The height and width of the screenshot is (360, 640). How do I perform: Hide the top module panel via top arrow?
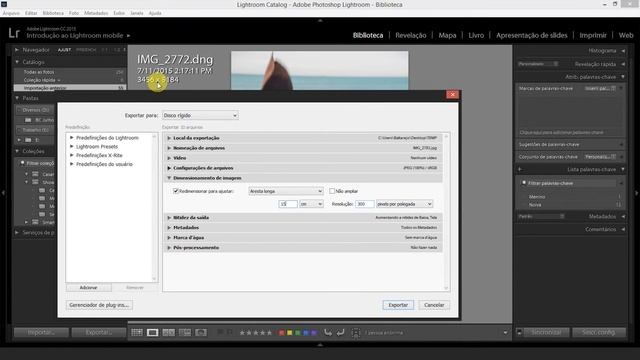[320, 20]
